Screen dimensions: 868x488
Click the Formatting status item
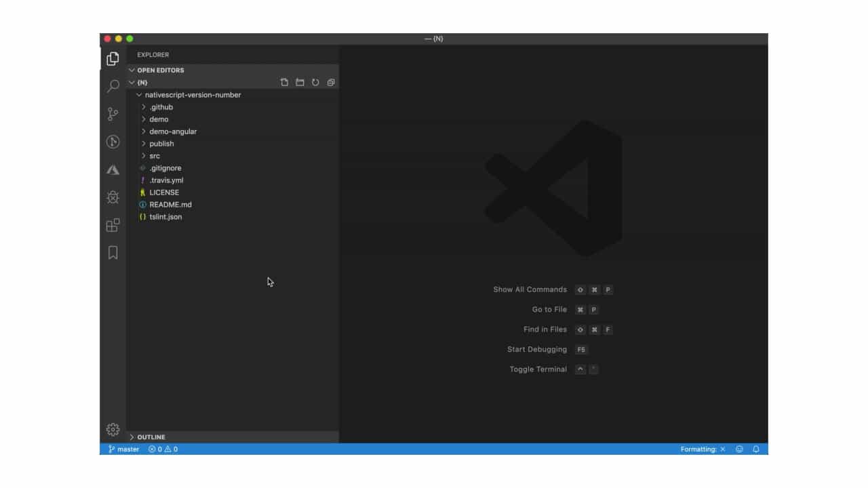coord(703,449)
